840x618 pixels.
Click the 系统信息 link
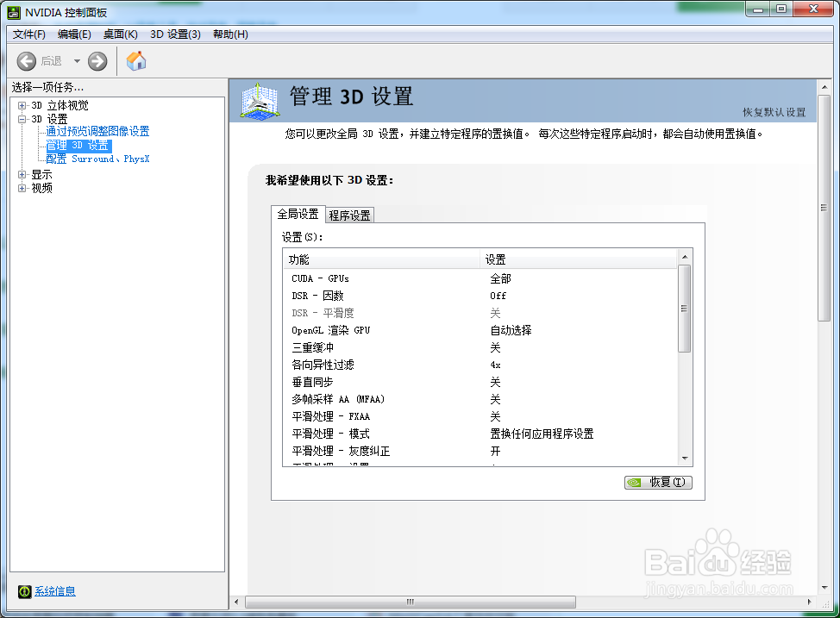click(x=55, y=591)
